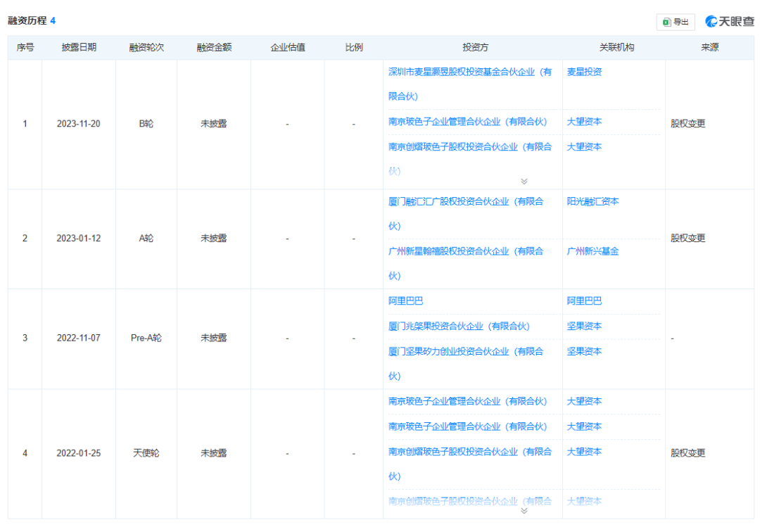Image resolution: width=760 pixels, height=532 pixels.
Task: Open 厦门坚果矽力创业投资合伙企业 link
Action: (466, 363)
